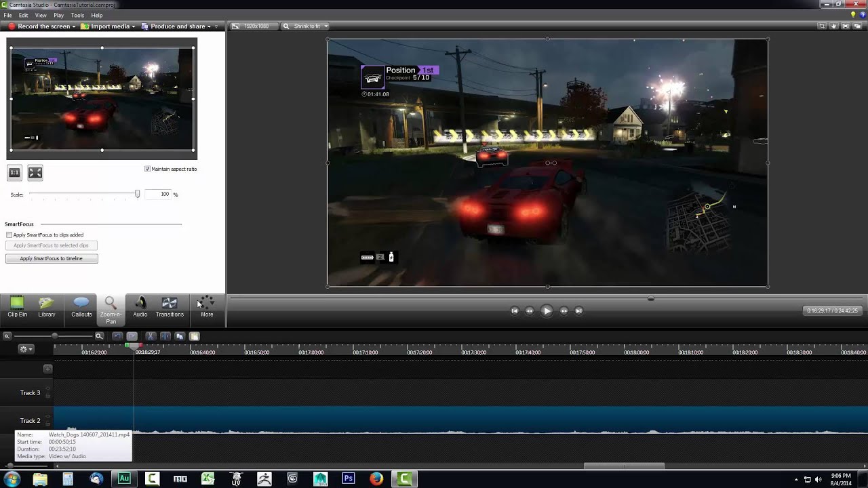Image resolution: width=868 pixels, height=488 pixels.
Task: Redo the last timeline edit
Action: pyautogui.click(x=132, y=336)
